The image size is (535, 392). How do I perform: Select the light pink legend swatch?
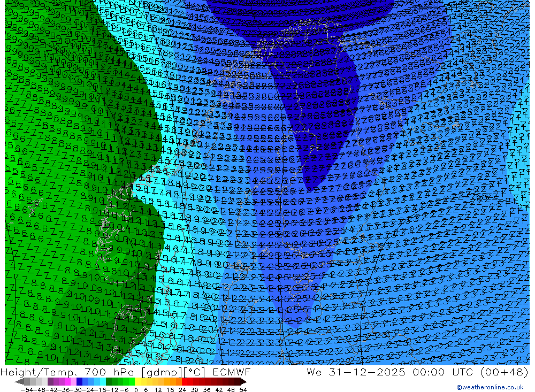(74, 382)
